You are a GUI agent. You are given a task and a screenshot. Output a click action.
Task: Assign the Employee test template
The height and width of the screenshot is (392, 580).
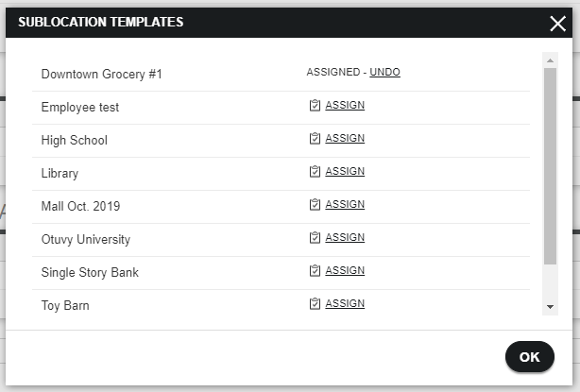pyautogui.click(x=345, y=105)
